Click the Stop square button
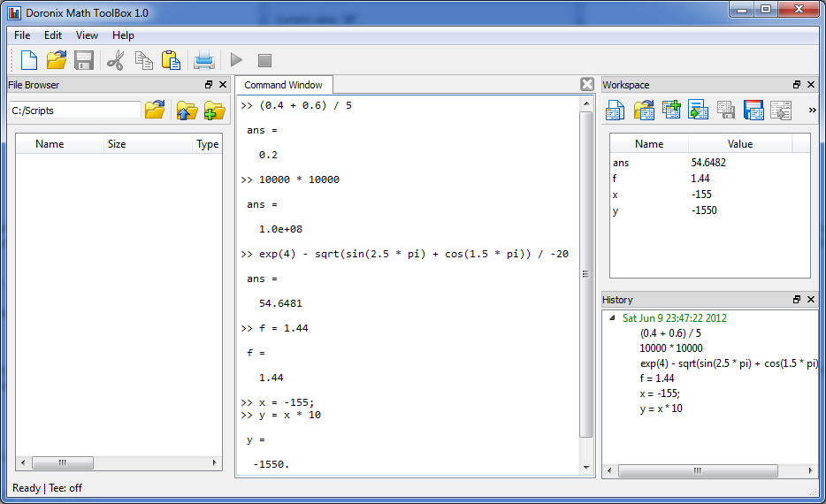This screenshot has width=826, height=504. tap(264, 60)
